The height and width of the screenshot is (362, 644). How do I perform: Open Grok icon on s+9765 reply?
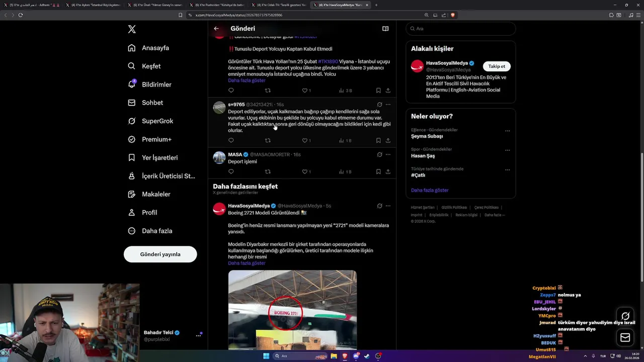click(379, 105)
